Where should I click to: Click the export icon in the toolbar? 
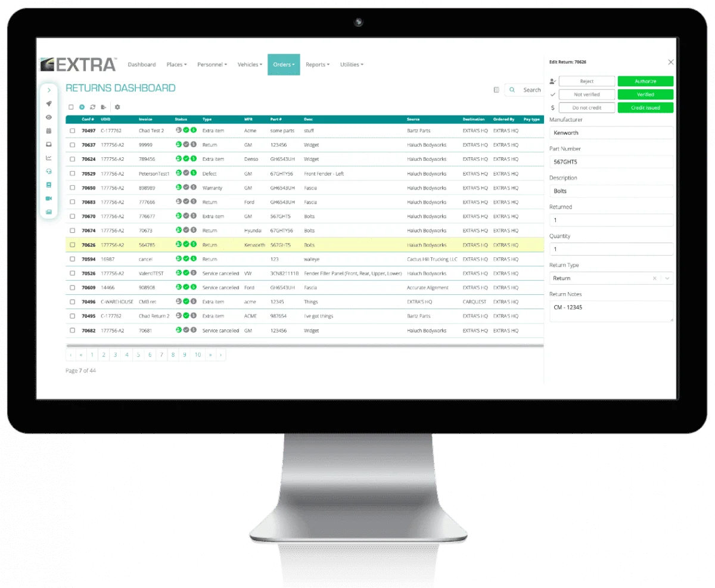pyautogui.click(x=103, y=107)
